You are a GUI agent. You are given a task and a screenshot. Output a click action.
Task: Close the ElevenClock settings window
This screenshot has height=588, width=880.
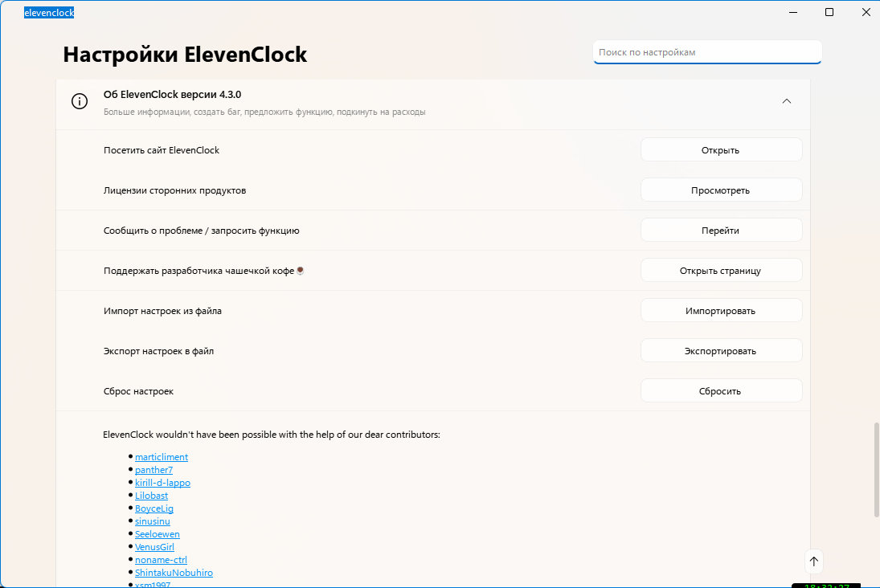point(866,12)
